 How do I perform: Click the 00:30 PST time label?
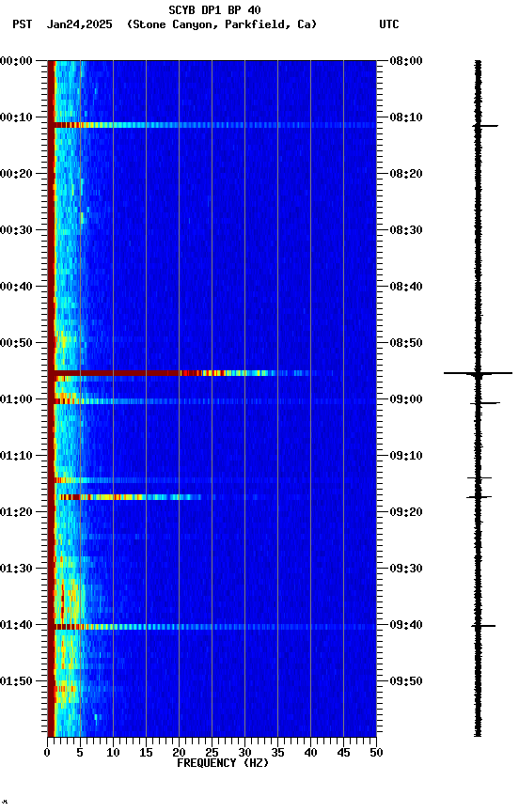click(16, 230)
